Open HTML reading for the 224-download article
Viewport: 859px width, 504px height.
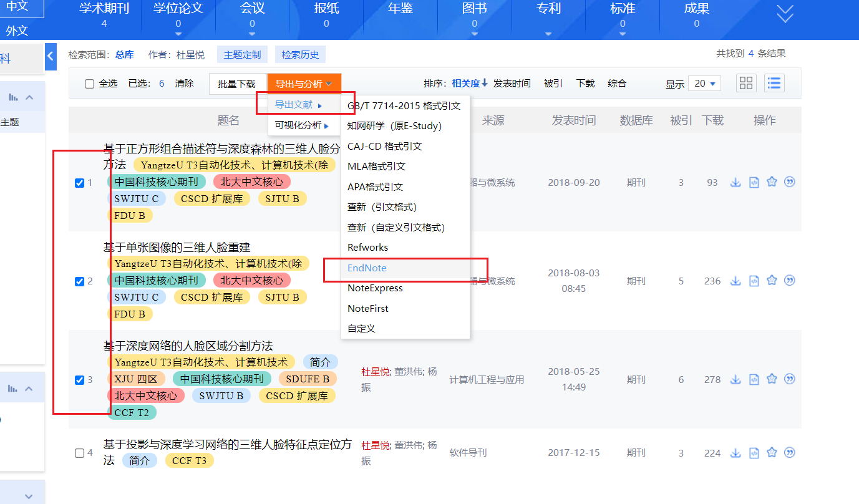754,453
